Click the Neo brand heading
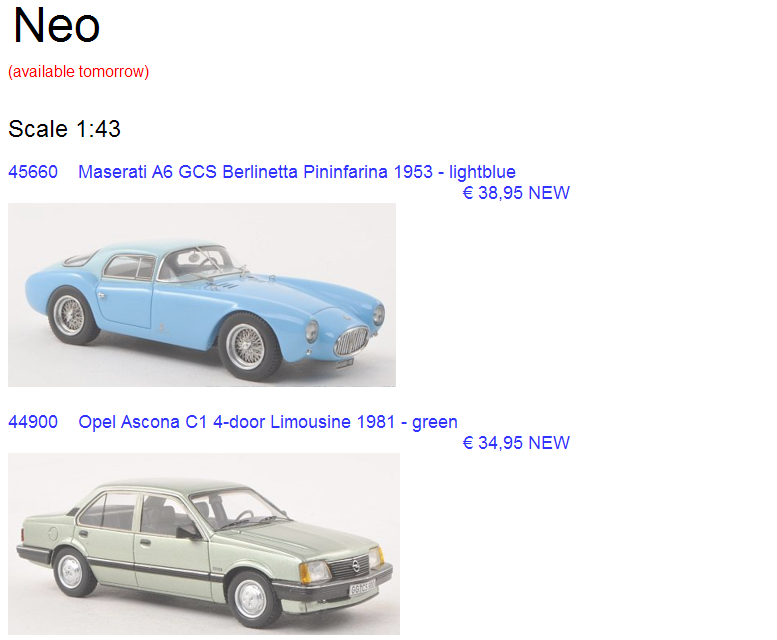Image resolution: width=777 pixels, height=640 pixels. point(56,26)
